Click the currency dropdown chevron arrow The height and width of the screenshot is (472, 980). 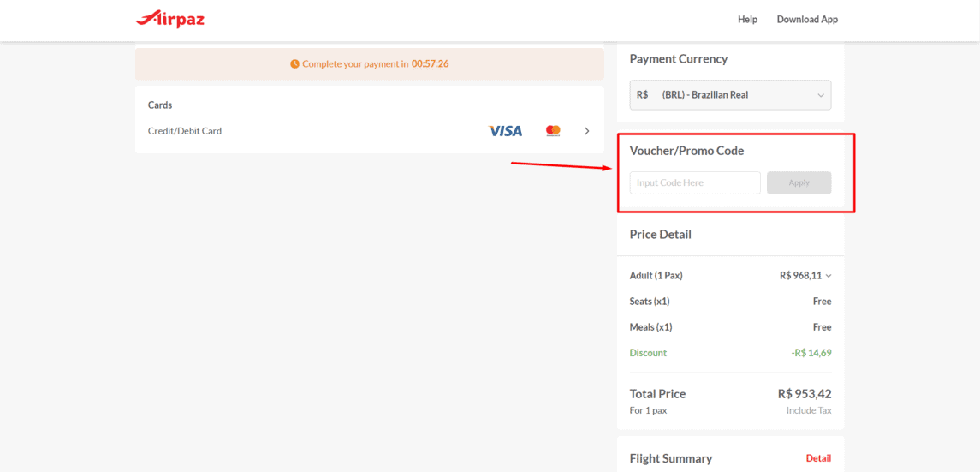821,95
